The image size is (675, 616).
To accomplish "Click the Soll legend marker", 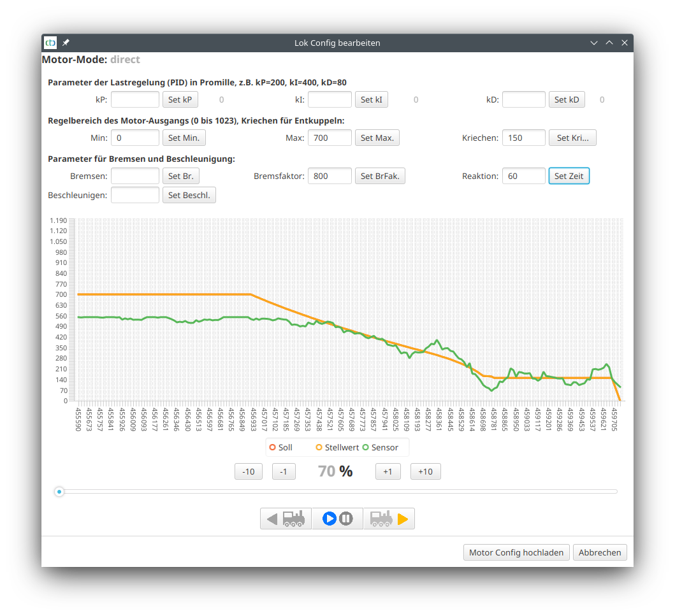I will [x=273, y=447].
